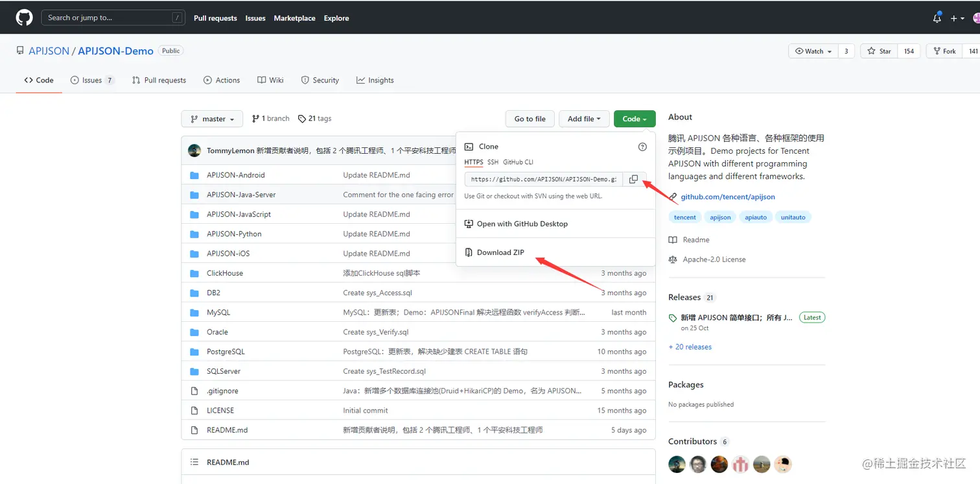The height and width of the screenshot is (484, 980).
Task: Click the README.md file icon in list
Action: click(194, 430)
